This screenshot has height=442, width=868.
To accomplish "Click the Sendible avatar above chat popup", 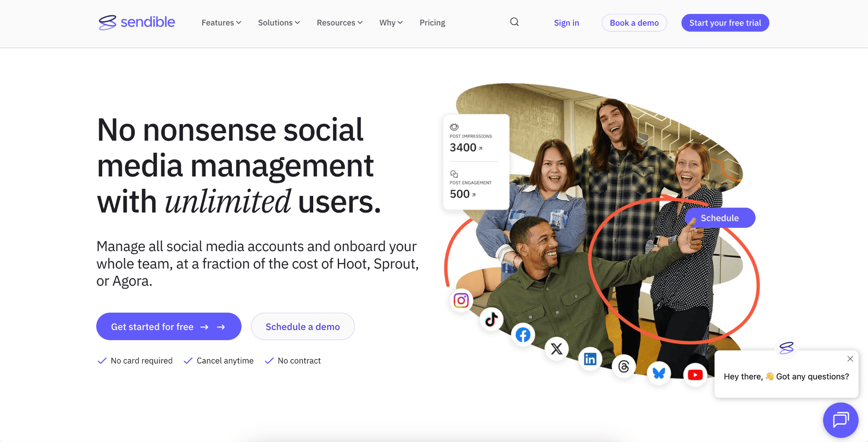I will point(786,348).
